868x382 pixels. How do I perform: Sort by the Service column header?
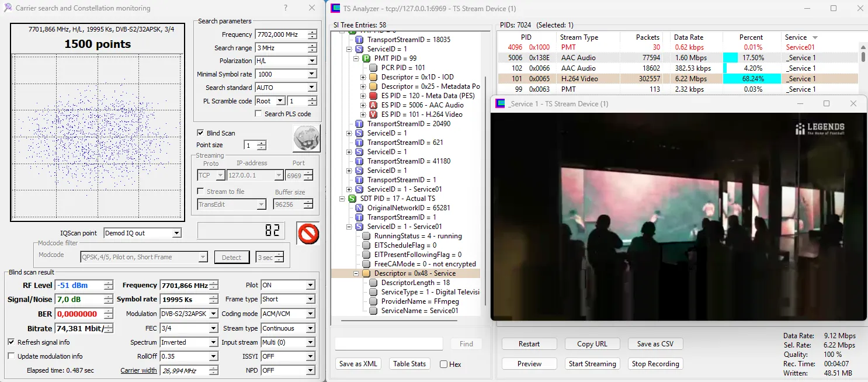[796, 37]
